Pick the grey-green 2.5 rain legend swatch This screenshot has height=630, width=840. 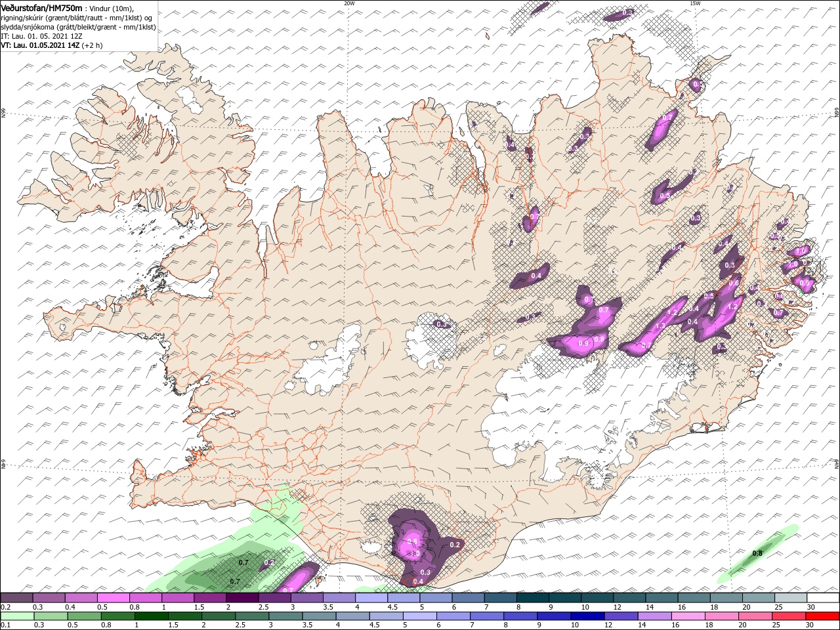coord(251,616)
